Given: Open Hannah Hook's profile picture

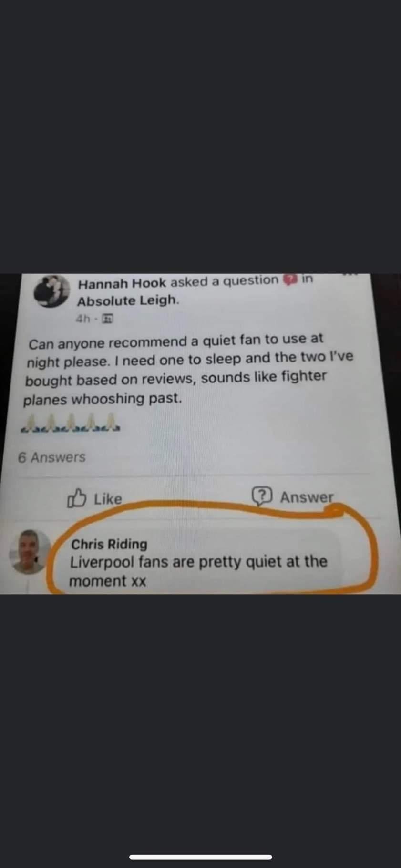Looking at the screenshot, I should click(52, 290).
